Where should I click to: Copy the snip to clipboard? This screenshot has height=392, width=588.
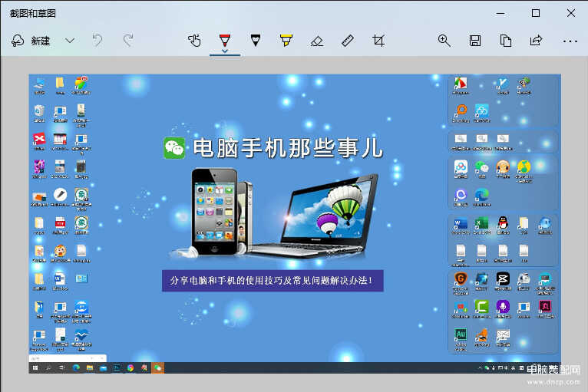(506, 41)
